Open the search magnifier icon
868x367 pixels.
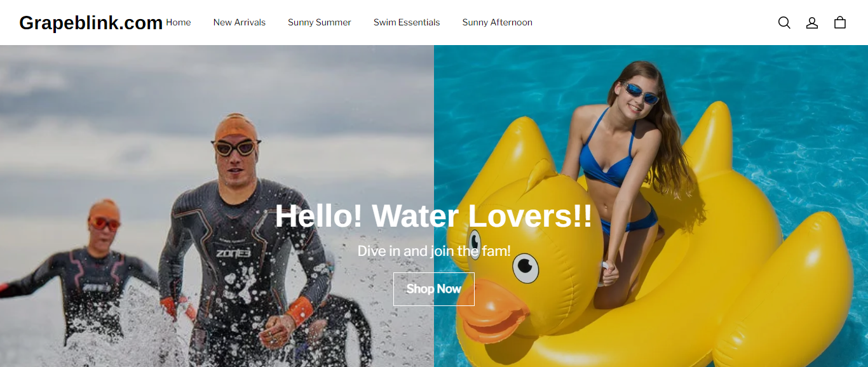tap(784, 23)
